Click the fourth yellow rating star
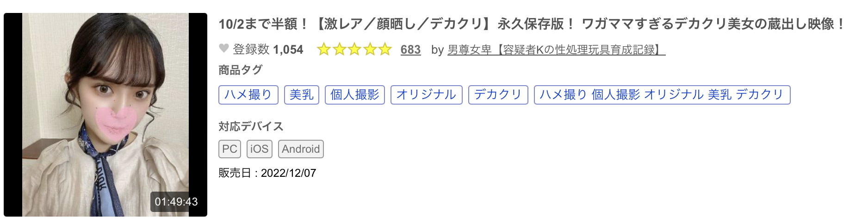 click(x=370, y=50)
